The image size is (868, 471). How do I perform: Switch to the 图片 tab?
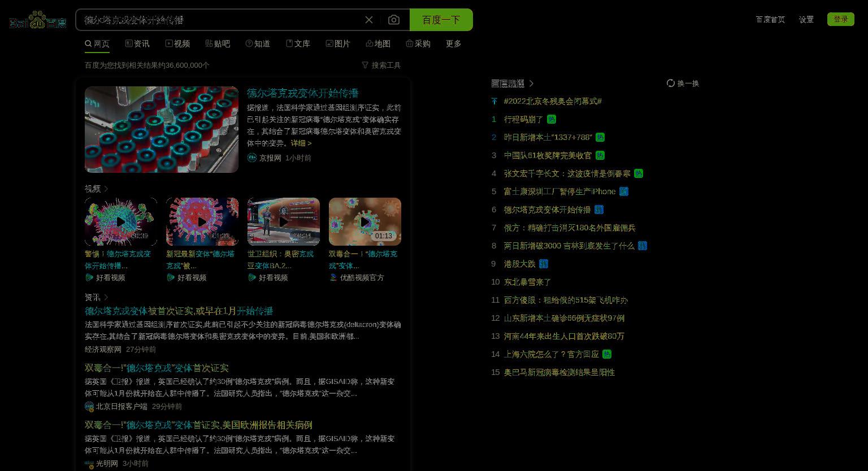point(338,43)
